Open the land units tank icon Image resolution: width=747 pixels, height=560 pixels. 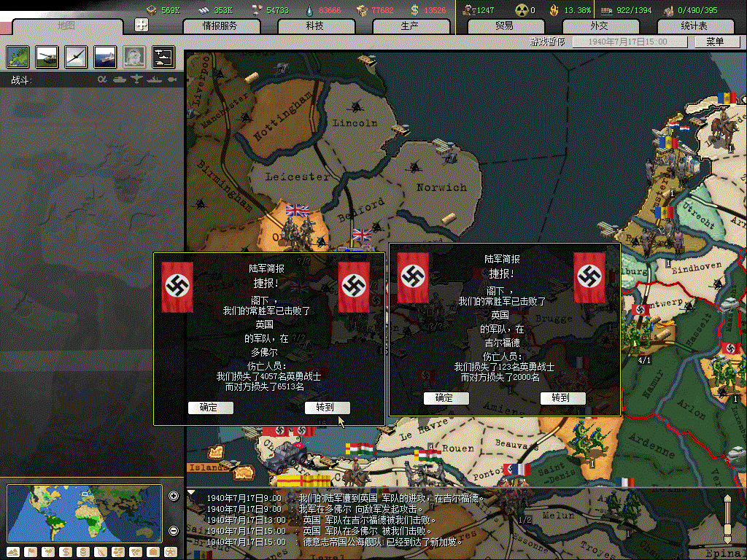(47, 57)
